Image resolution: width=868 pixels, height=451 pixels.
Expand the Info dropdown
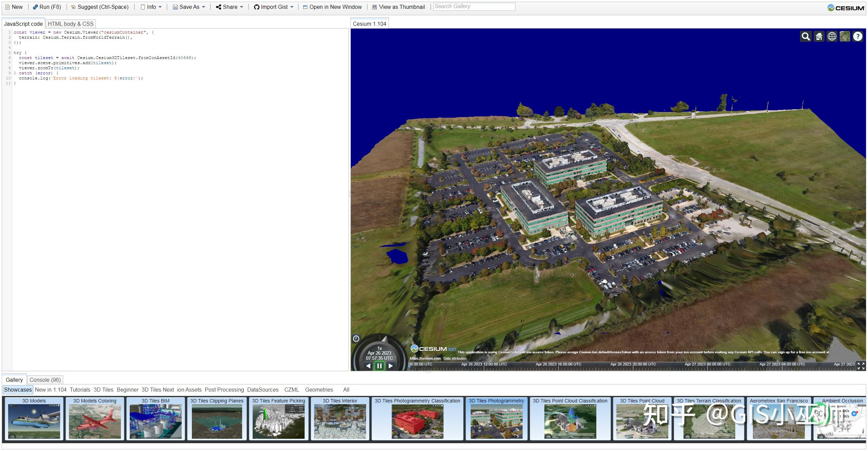pyautogui.click(x=151, y=7)
